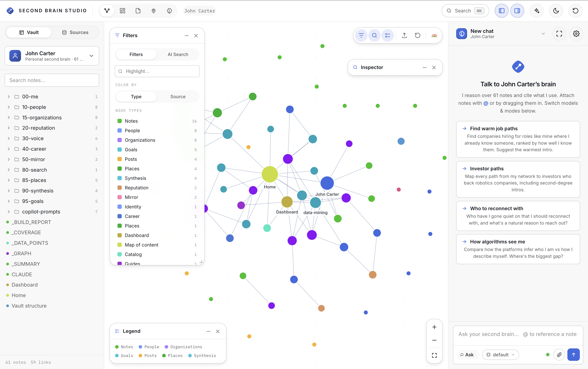Select the Source color-by option
Viewport: 588px width, 369px height.
pyautogui.click(x=178, y=97)
